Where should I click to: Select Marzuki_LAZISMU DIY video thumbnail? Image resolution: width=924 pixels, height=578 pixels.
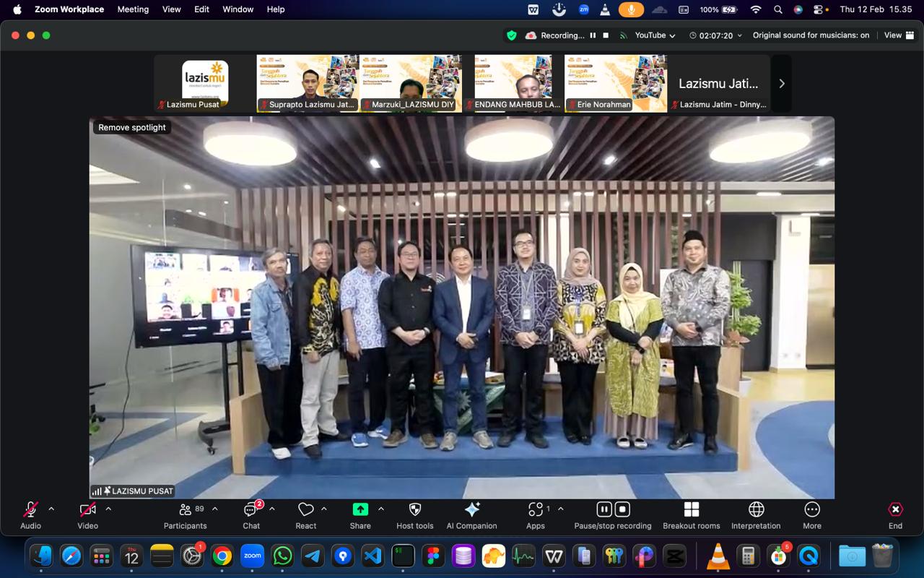411,83
